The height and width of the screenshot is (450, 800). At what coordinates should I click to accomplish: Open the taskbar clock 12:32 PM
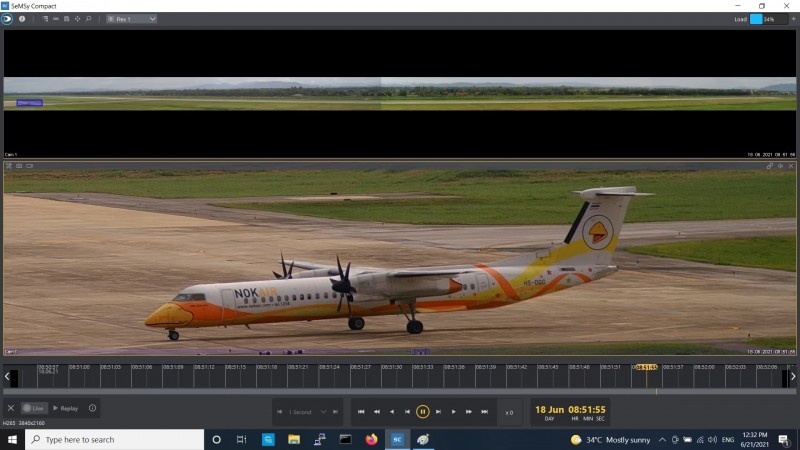(755, 439)
